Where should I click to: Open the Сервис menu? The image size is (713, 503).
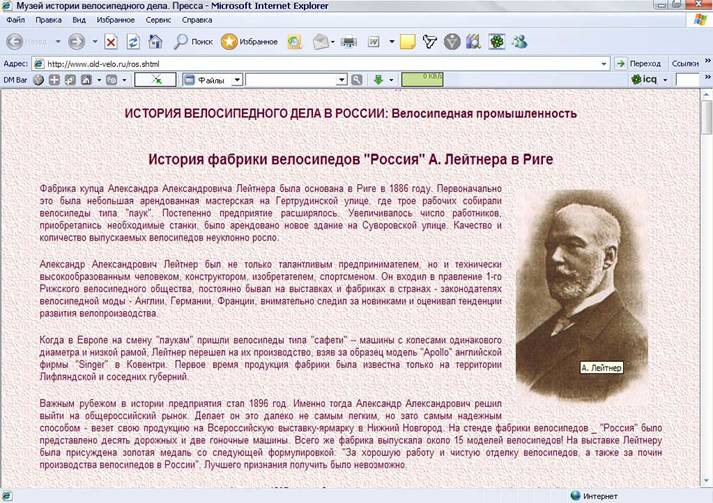coord(158,20)
